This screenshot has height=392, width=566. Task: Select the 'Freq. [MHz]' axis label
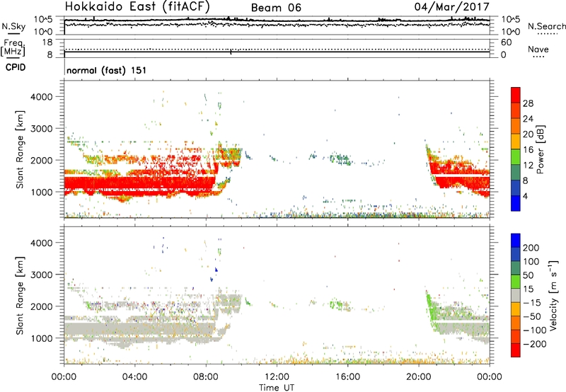[13, 47]
